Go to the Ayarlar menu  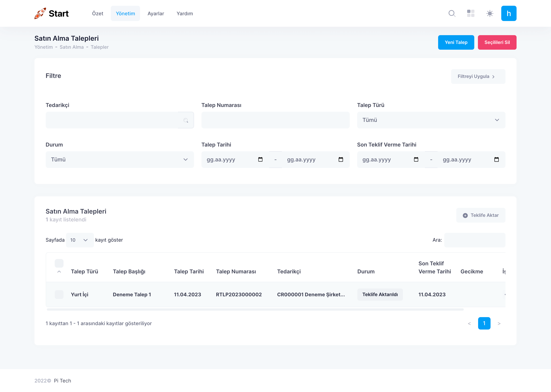156,14
